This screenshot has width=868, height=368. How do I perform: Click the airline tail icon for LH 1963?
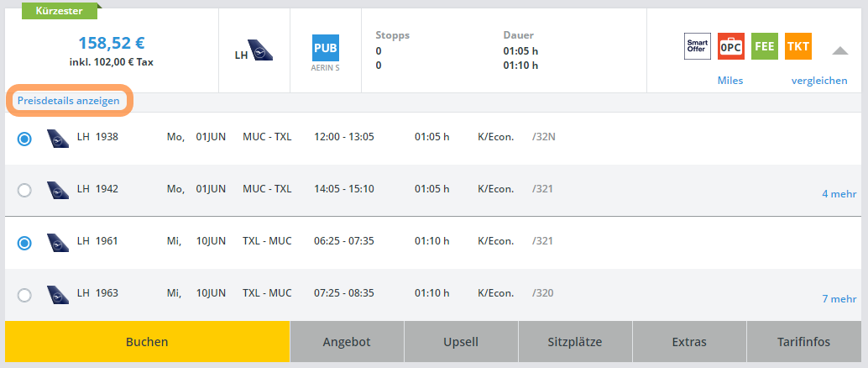[x=58, y=293]
